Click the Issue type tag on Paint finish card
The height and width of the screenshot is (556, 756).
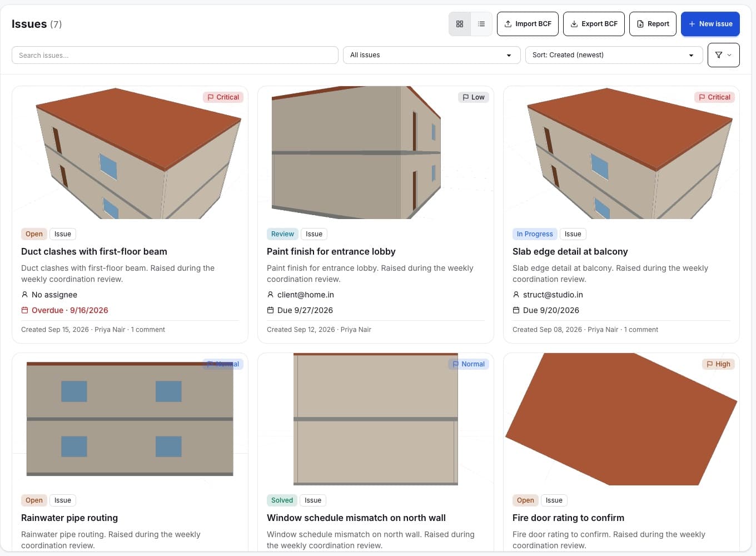[x=314, y=234]
